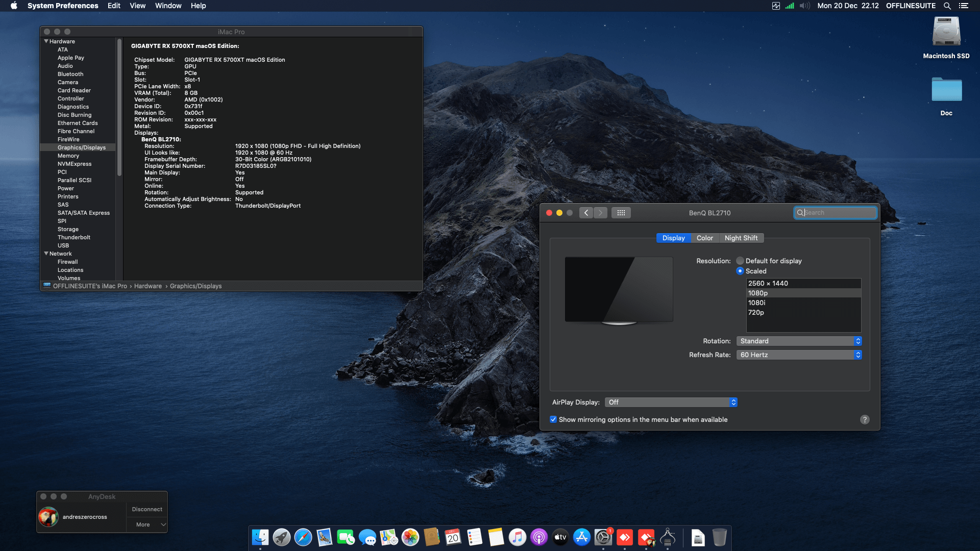
Task: Open the Mail app in the dock
Action: [325, 537]
